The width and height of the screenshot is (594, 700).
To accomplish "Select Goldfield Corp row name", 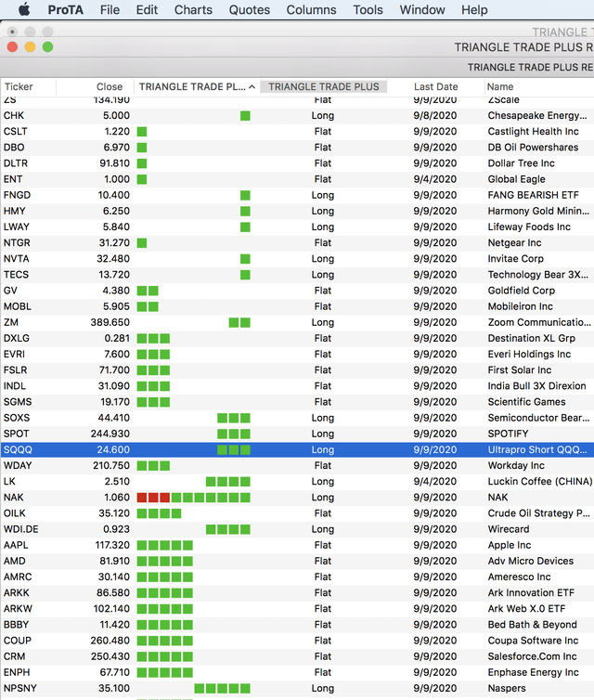I will coord(522,291).
